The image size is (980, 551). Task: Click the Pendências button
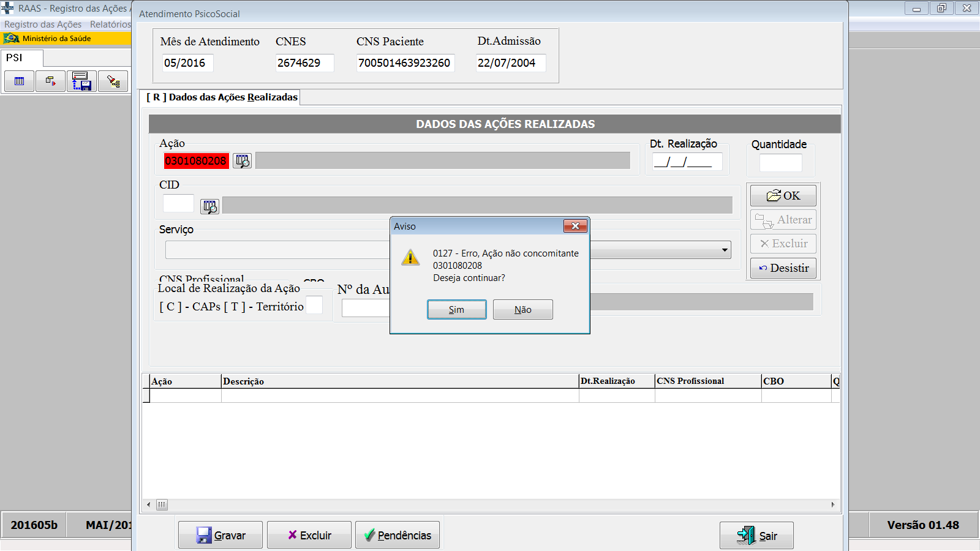[398, 535]
